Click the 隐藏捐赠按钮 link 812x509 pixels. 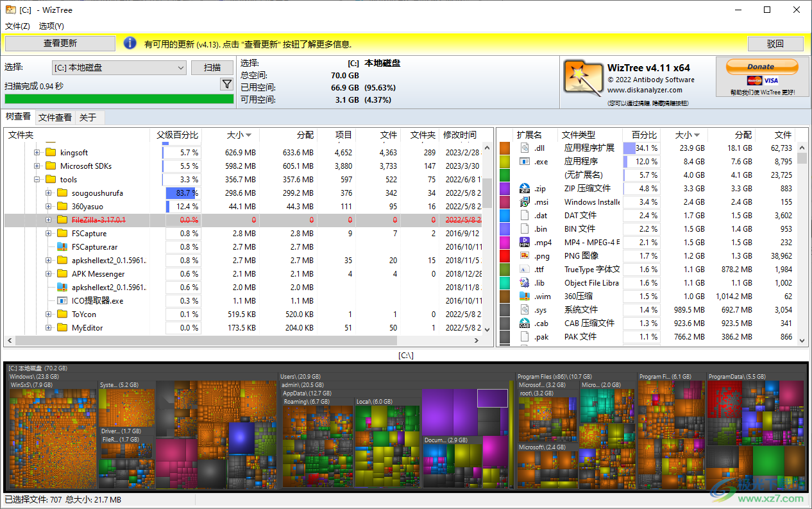point(671,103)
